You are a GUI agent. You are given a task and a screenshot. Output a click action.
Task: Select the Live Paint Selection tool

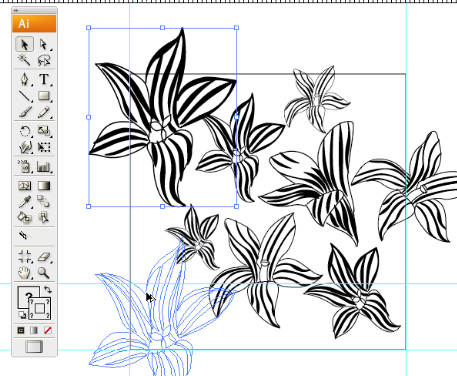(x=44, y=218)
